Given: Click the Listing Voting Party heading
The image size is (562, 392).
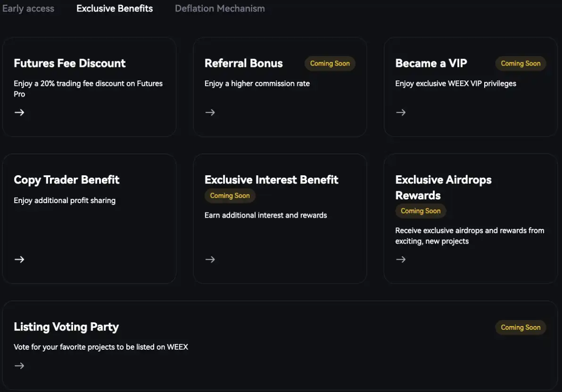Looking at the screenshot, I should (x=66, y=327).
